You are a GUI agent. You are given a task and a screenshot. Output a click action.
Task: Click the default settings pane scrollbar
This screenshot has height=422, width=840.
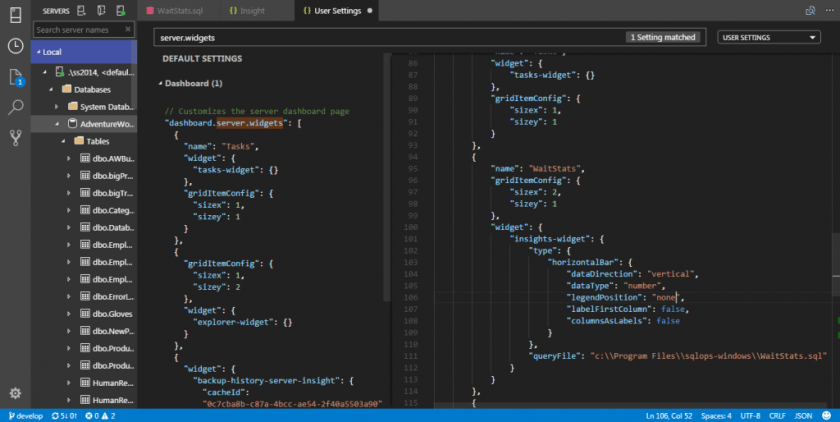387,177
